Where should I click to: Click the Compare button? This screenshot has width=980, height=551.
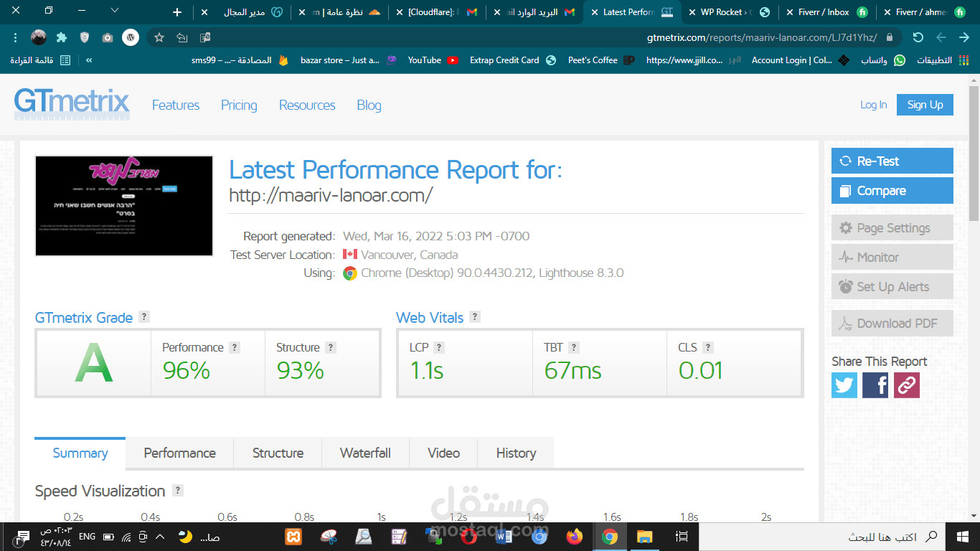coord(892,191)
